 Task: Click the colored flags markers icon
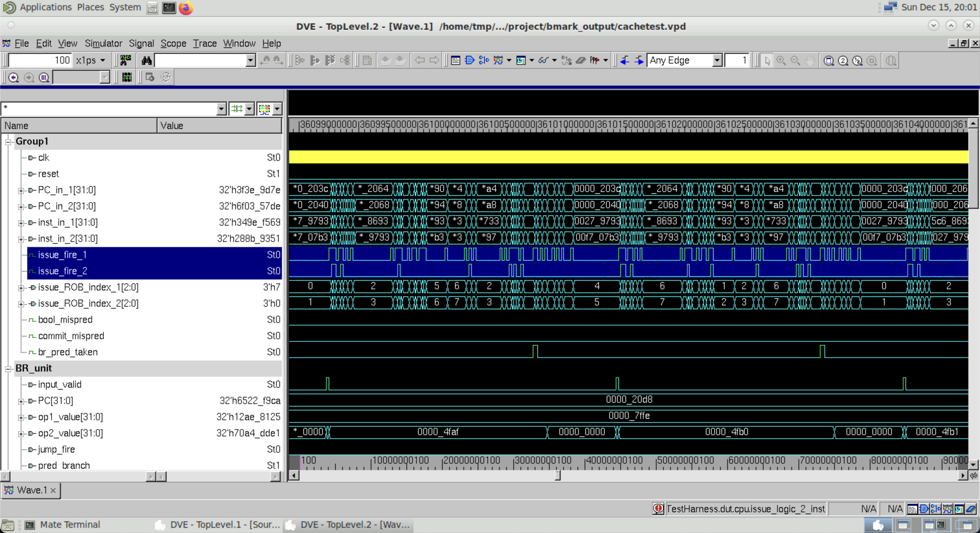pyautogui.click(x=595, y=60)
